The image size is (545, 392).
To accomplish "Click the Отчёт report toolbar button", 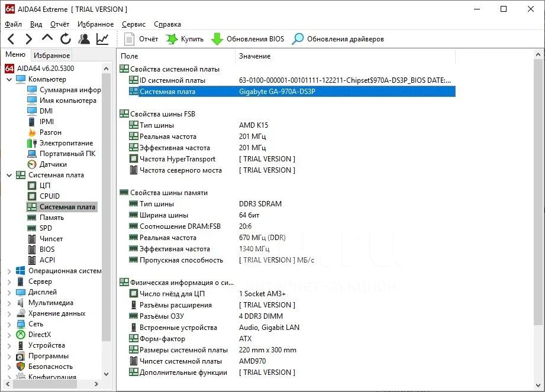I will coord(141,39).
